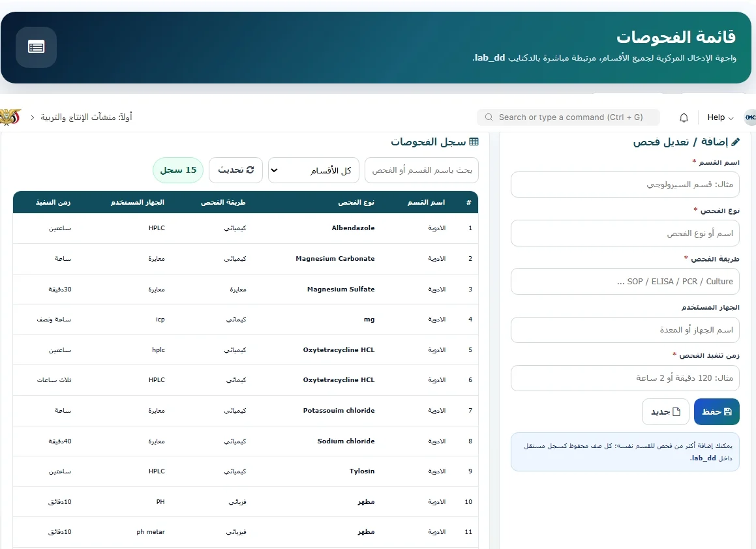Focus the اسم القسم input field
This screenshot has height=549, width=756.
(625, 185)
